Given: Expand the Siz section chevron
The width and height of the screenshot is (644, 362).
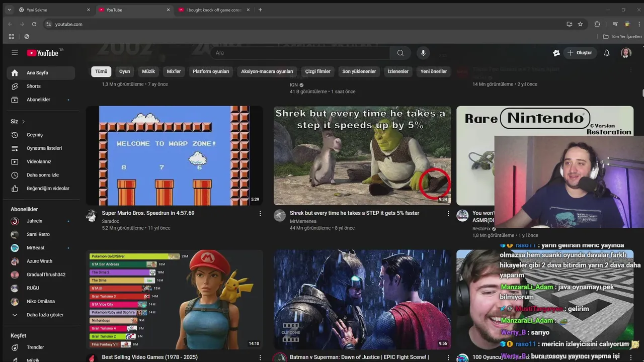Looking at the screenshot, I should [x=23, y=122].
